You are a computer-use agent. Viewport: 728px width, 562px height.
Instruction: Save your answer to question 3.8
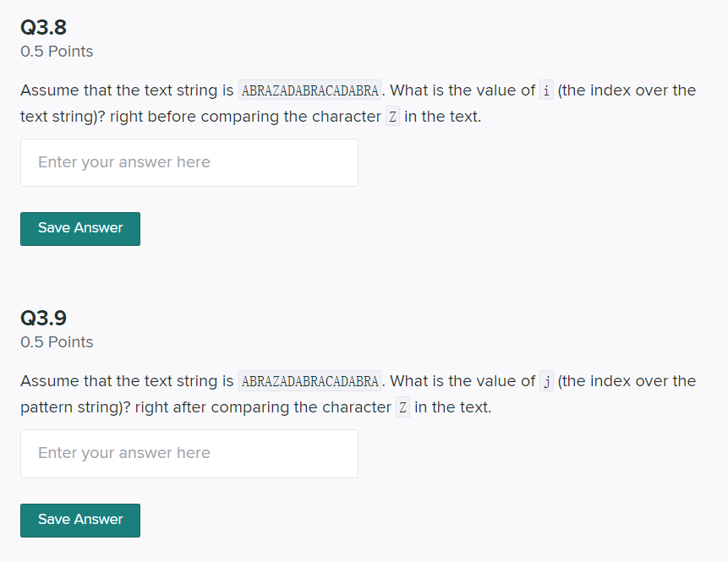(x=79, y=228)
